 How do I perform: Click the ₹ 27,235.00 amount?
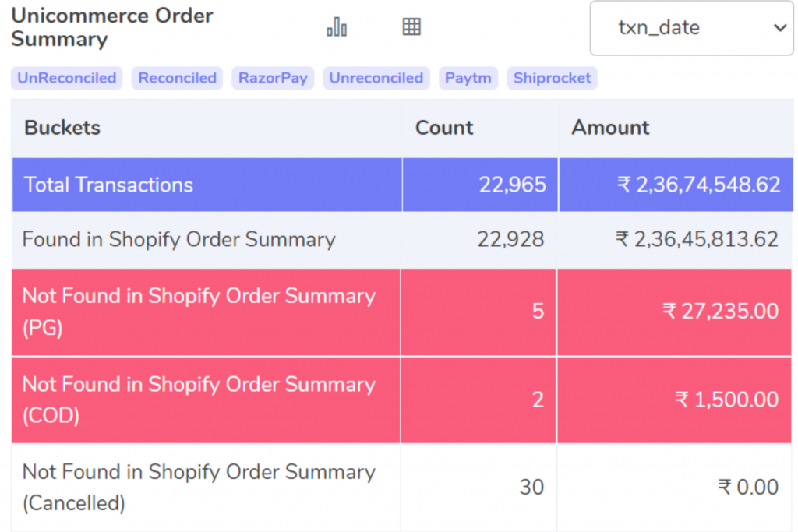[720, 312]
